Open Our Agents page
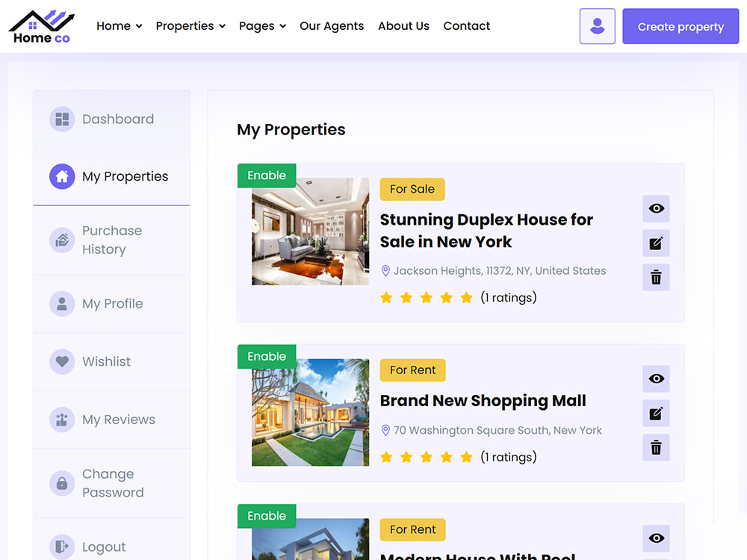 tap(332, 25)
